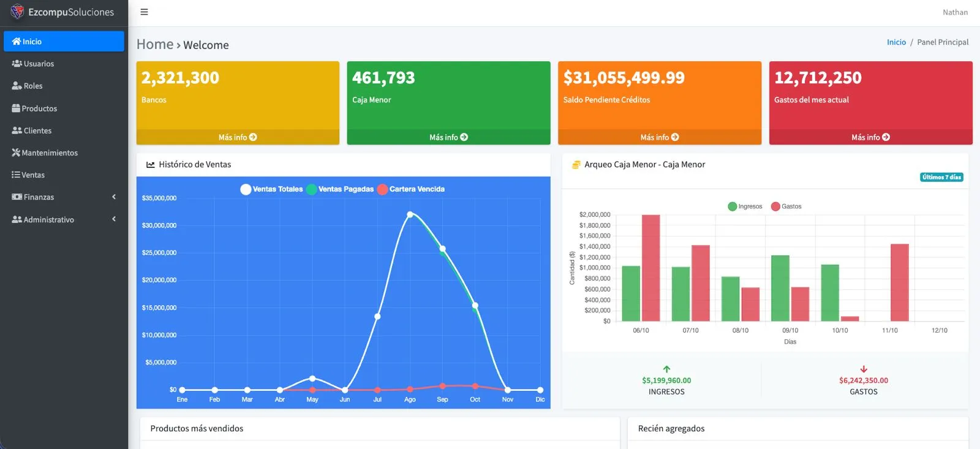Screen dimensions: 980x449
Task: Toggle the Ingresos legend series
Action: (x=745, y=206)
